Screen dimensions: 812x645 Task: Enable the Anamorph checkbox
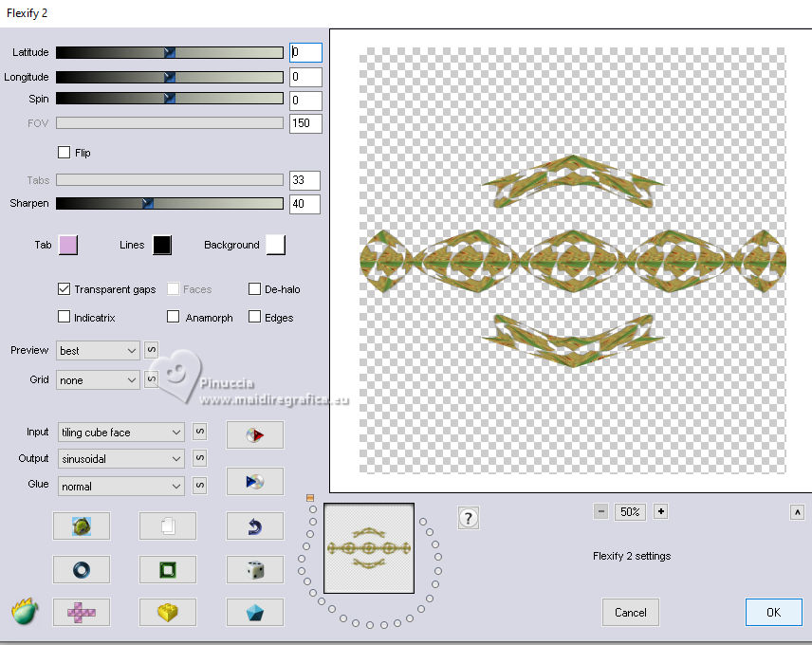coord(173,316)
